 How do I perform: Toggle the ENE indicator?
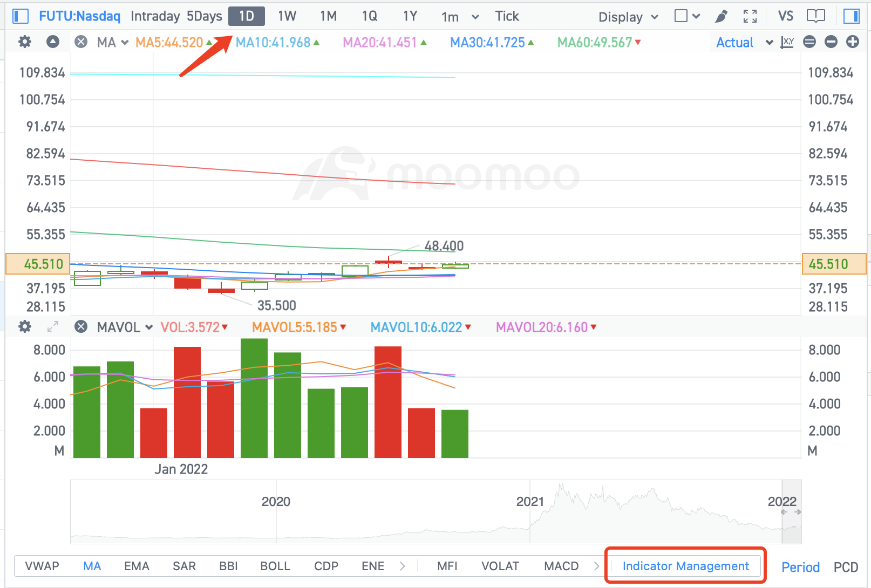373,566
